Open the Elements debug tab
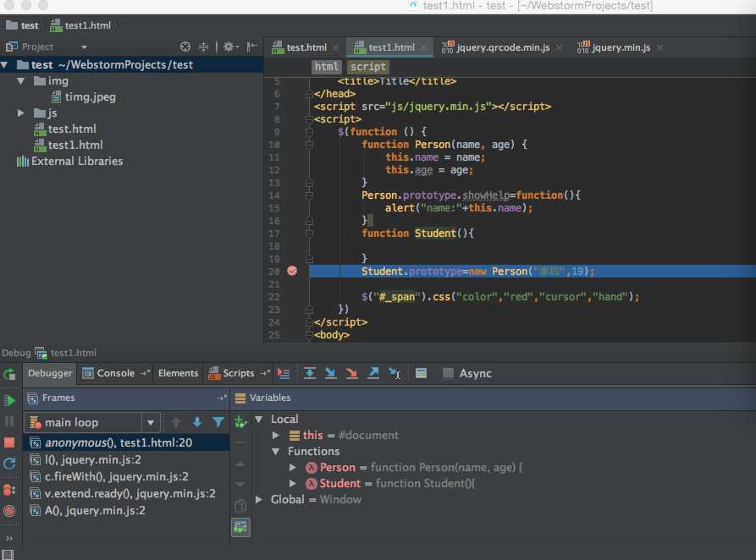This screenshot has height=560, width=756. click(x=178, y=373)
